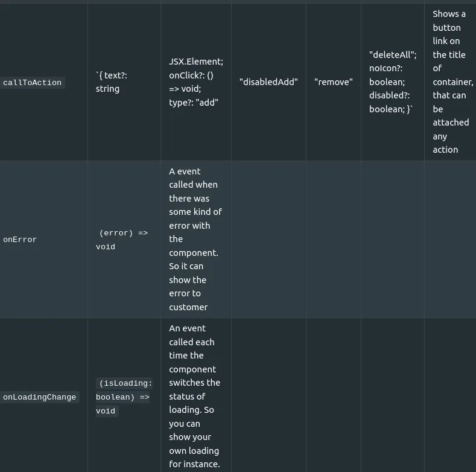Select the onError property name
476x472 pixels.
pyautogui.click(x=20, y=240)
